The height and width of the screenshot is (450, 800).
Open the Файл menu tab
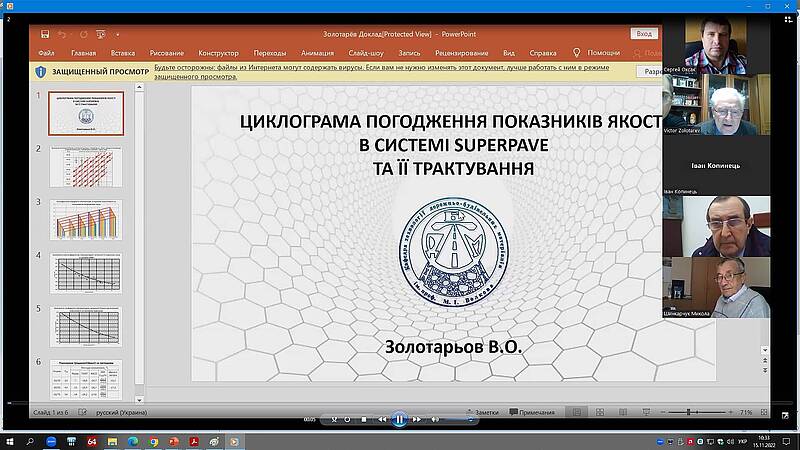pyautogui.click(x=46, y=53)
